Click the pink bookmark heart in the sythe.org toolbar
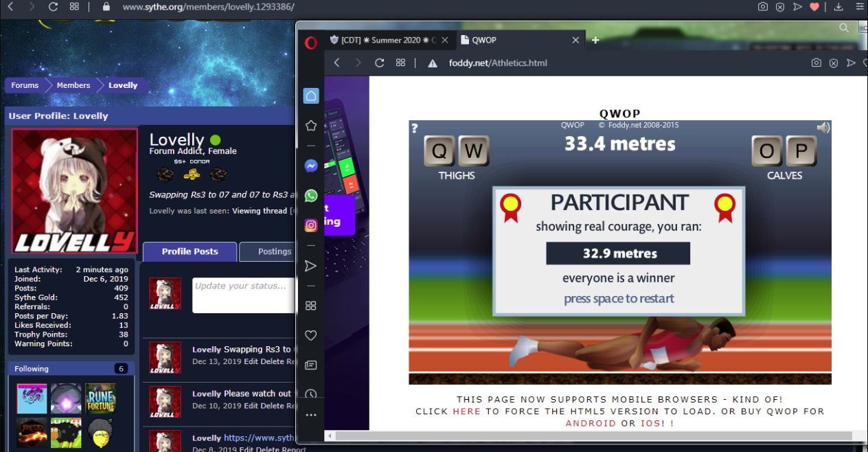The image size is (868, 452). pos(814,7)
